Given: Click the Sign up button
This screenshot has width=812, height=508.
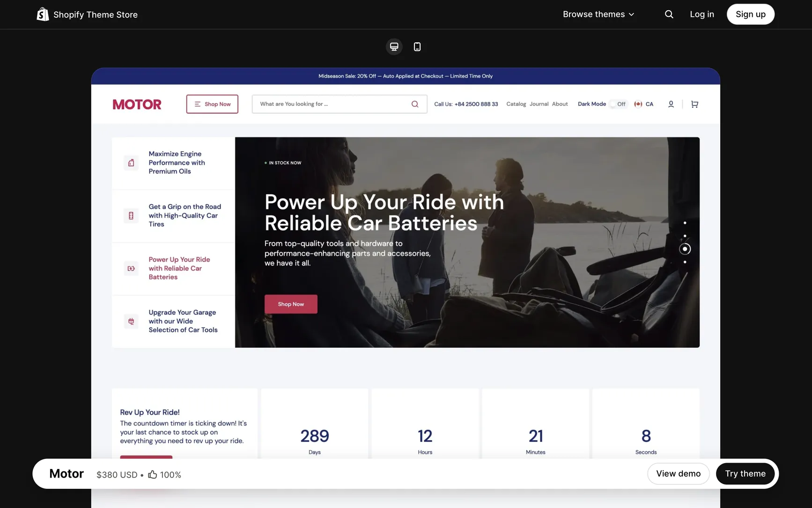Looking at the screenshot, I should [x=750, y=14].
